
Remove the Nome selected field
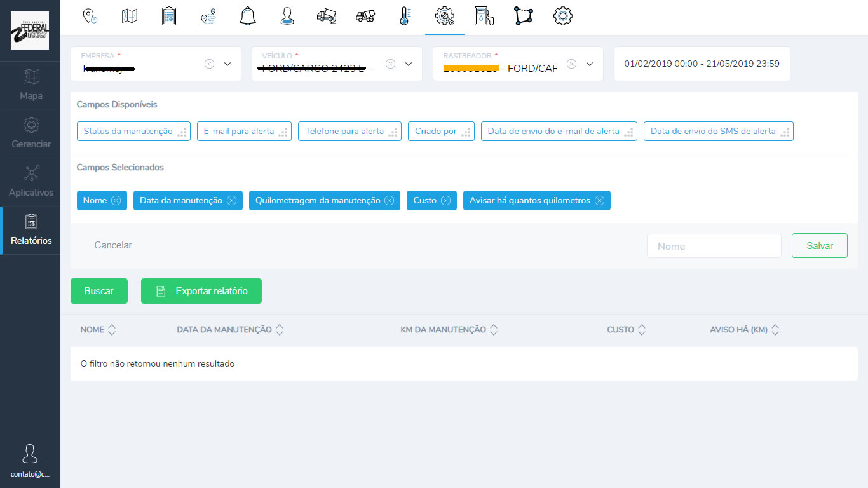(116, 201)
